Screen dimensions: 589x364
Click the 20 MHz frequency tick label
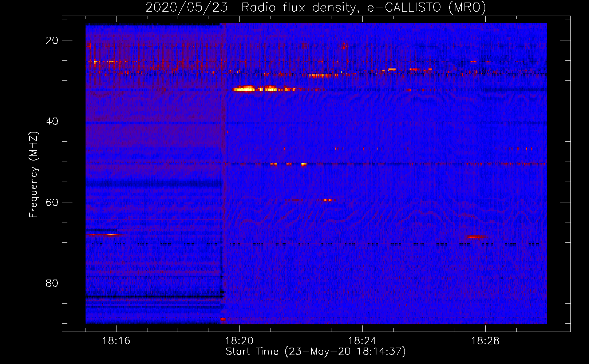[x=52, y=40]
